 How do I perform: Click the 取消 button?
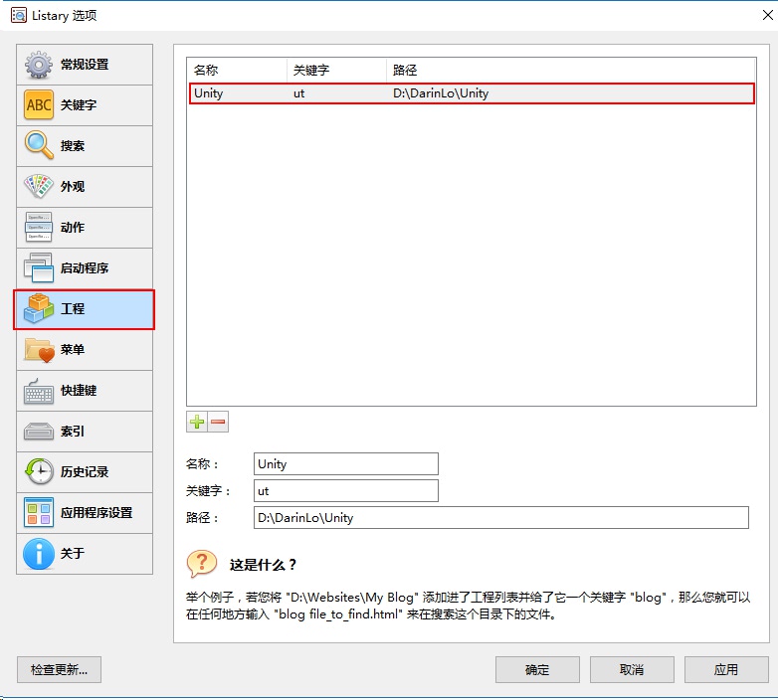pyautogui.click(x=632, y=669)
